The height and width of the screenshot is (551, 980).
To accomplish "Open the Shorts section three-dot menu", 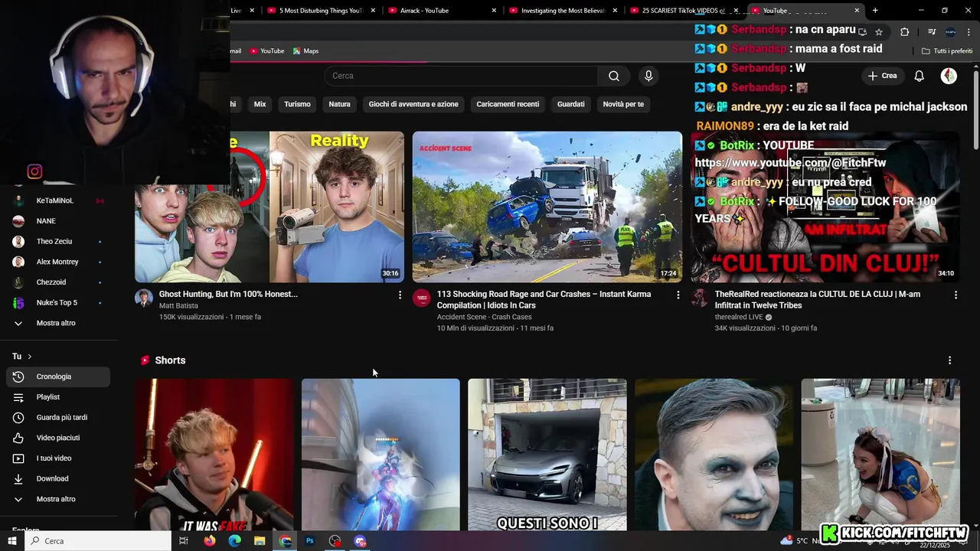I will point(949,360).
